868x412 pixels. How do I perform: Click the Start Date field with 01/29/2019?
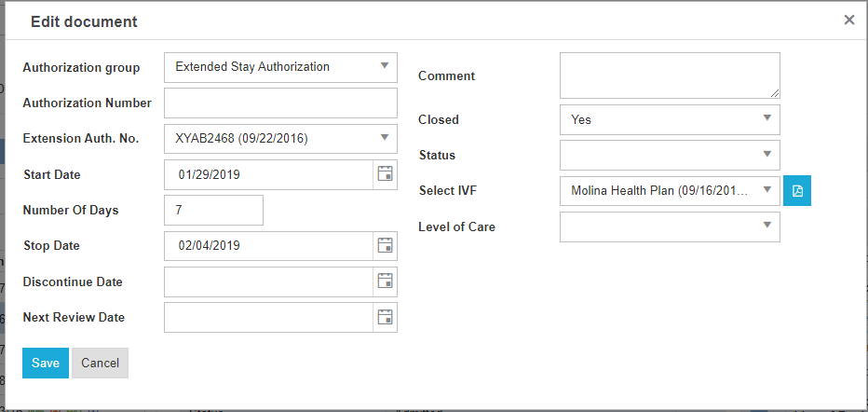coord(268,174)
